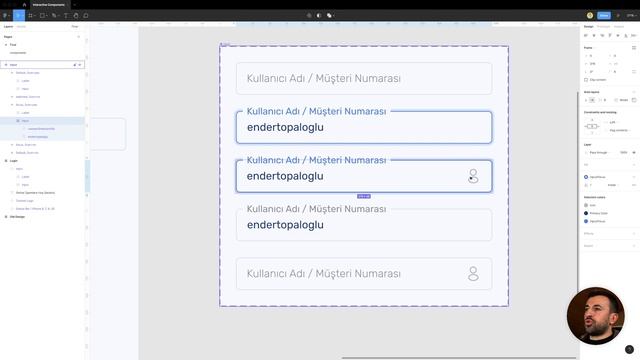Select the Move tool
This screenshot has width=640, height=360.
[18, 16]
